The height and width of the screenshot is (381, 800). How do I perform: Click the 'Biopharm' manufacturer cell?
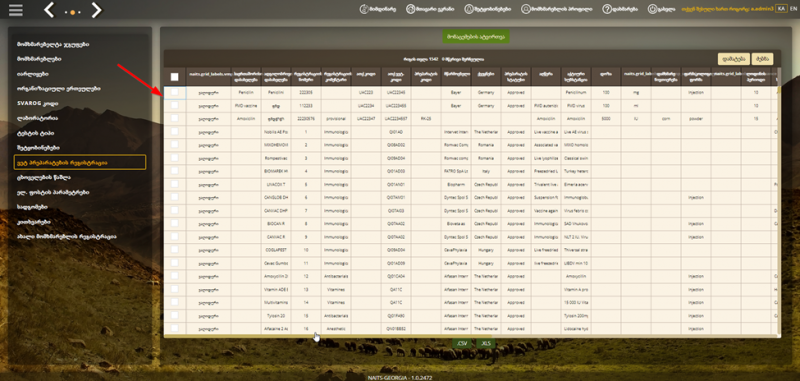[456, 185]
